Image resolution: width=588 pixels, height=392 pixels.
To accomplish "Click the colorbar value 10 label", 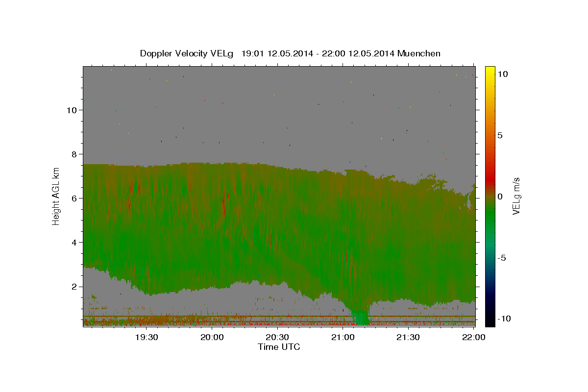I will pos(502,74).
